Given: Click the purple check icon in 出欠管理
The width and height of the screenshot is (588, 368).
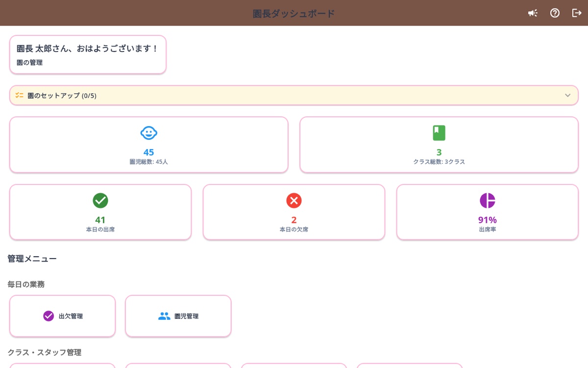Looking at the screenshot, I should (49, 316).
